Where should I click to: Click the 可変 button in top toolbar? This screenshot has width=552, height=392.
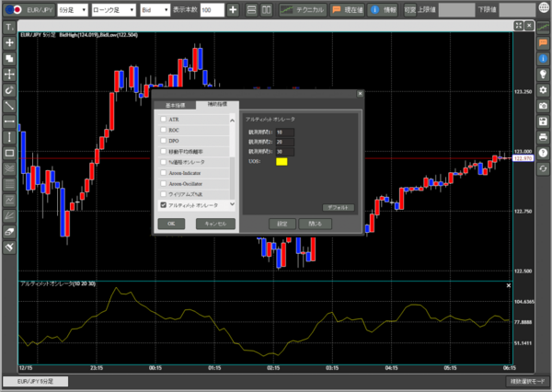(409, 10)
